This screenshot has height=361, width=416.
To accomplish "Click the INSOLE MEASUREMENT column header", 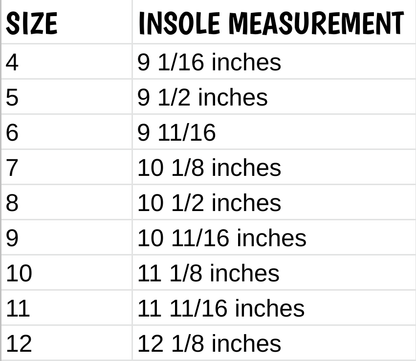I will click(274, 22).
